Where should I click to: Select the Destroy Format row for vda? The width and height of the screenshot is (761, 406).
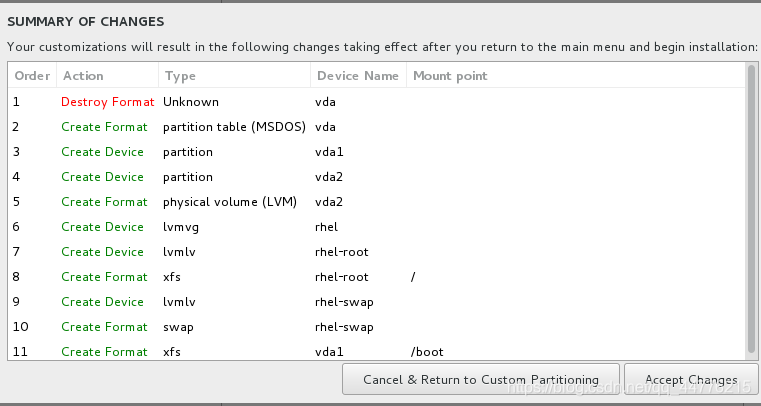coord(377,102)
